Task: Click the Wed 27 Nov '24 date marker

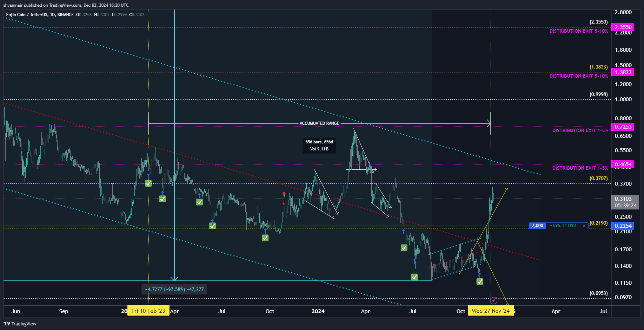Action: (491, 311)
